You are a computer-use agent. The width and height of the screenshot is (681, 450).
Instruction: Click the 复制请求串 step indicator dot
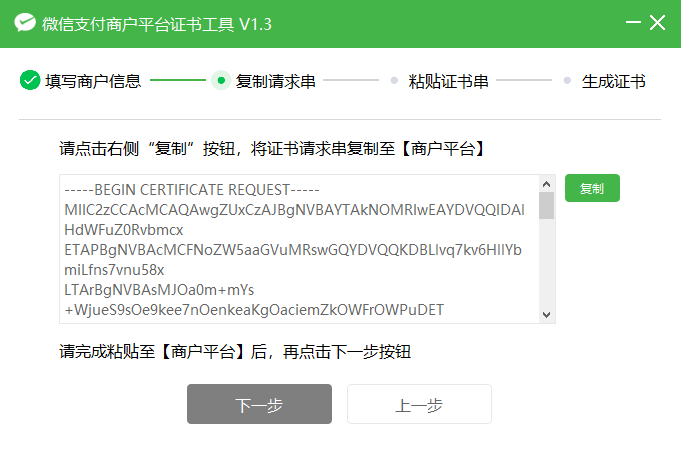point(221,80)
